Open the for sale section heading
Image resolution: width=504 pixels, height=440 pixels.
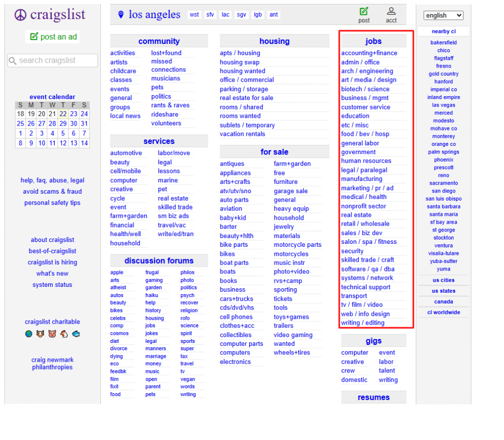pyautogui.click(x=275, y=152)
